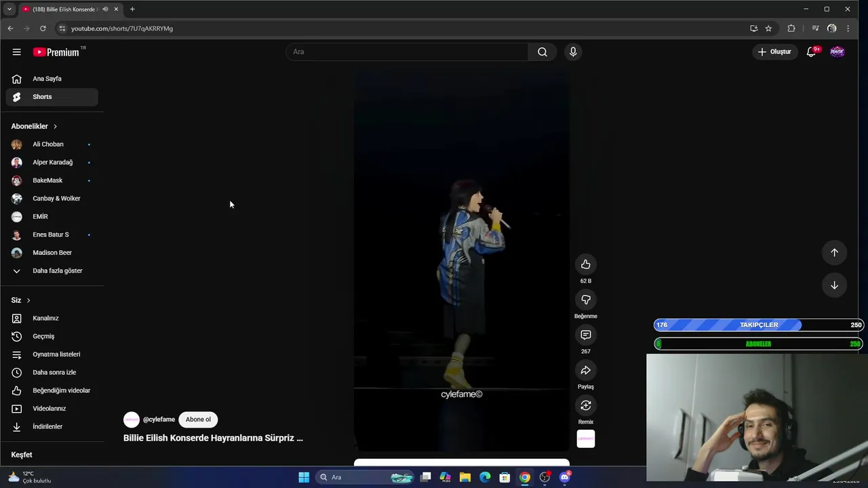View site information icon in address bar

[62, 28]
